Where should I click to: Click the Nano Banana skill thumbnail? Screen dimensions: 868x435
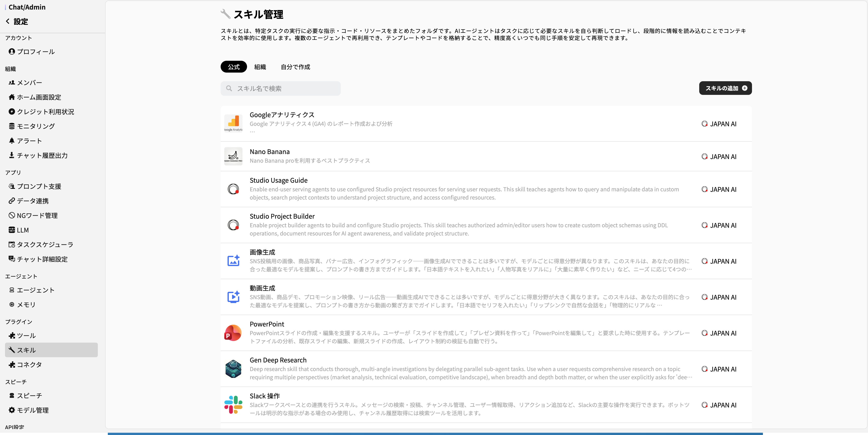pos(233,156)
